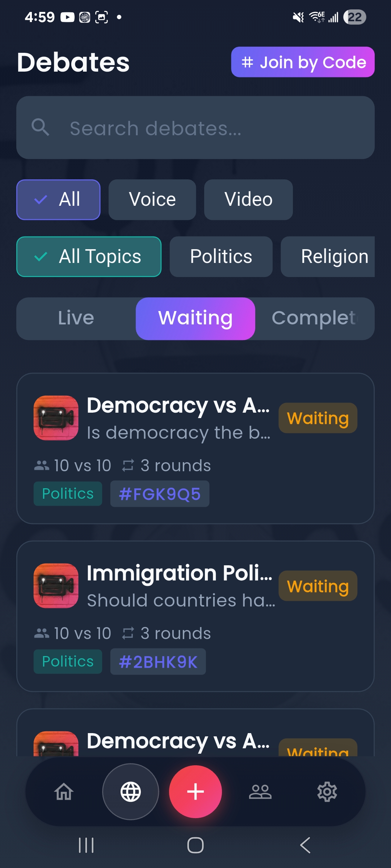Tap Android back navigation arrow
Screen dimensions: 391x868
click(x=305, y=845)
